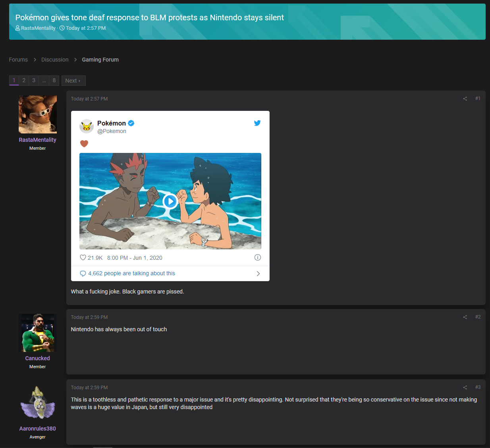Click the 'Avenger' user title under Aaronrules380
490x448 pixels.
pyautogui.click(x=38, y=437)
